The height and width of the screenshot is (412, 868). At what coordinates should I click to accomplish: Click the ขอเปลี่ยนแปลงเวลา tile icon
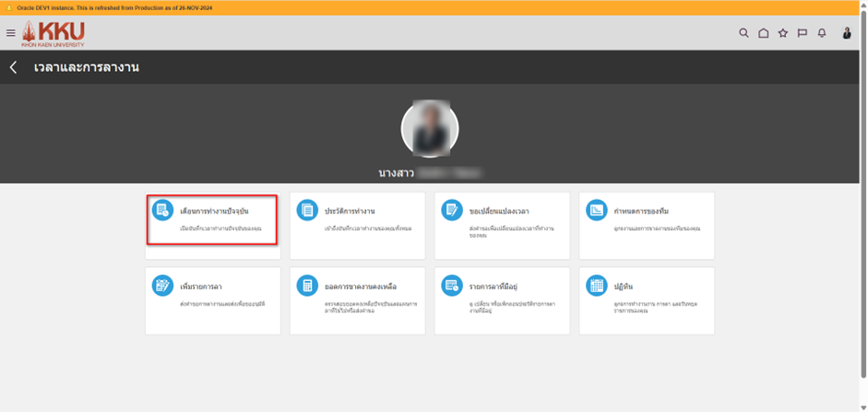coord(452,210)
